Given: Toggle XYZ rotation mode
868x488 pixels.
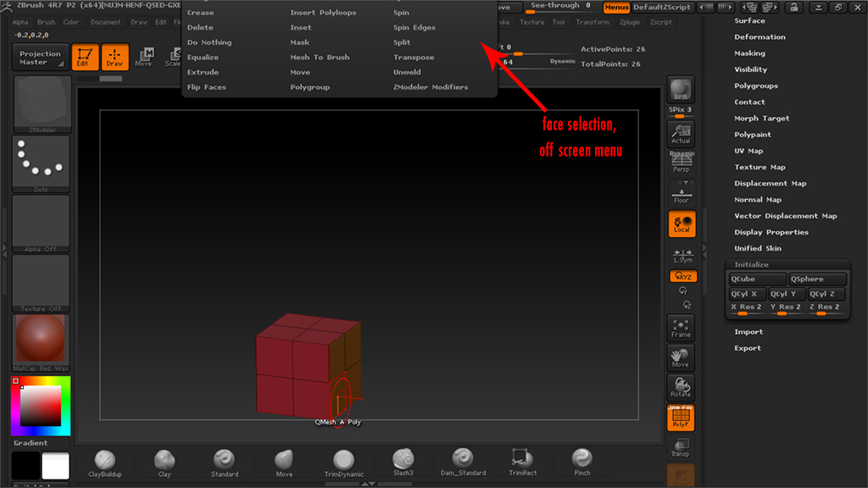Looking at the screenshot, I should click(x=683, y=276).
